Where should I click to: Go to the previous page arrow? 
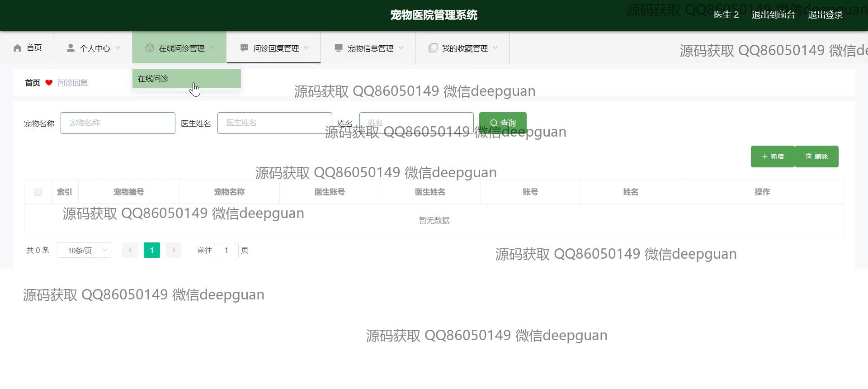tap(130, 250)
